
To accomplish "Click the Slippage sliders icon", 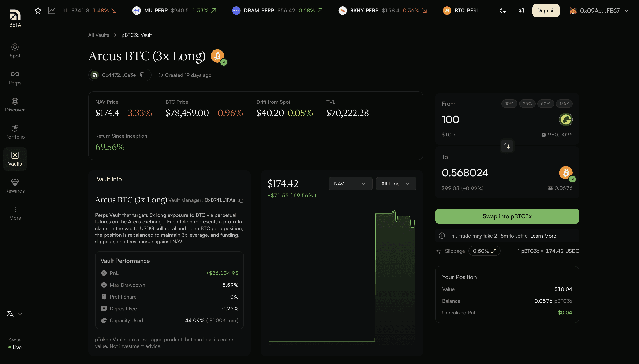I will [438, 251].
